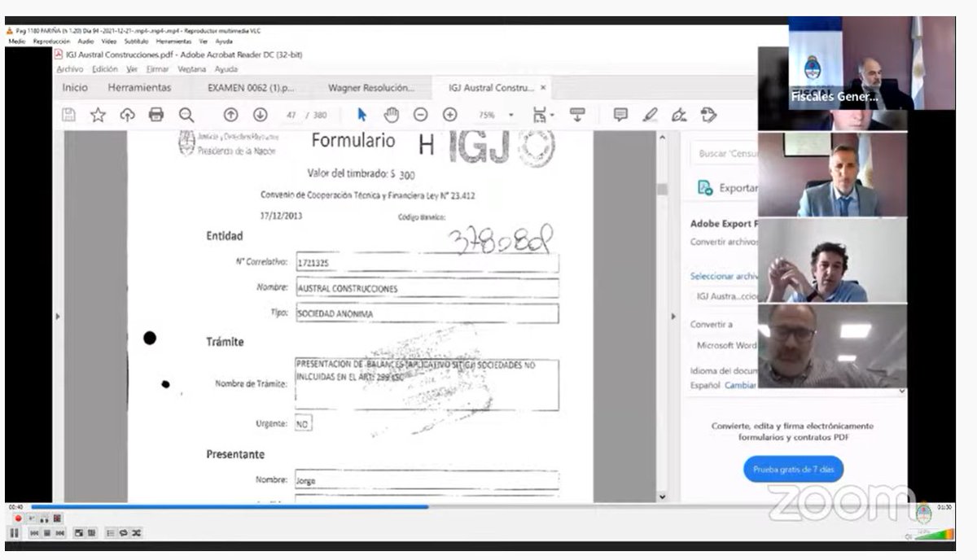Click the scrolling mode read icon
The image size is (977, 560).
click(577, 115)
